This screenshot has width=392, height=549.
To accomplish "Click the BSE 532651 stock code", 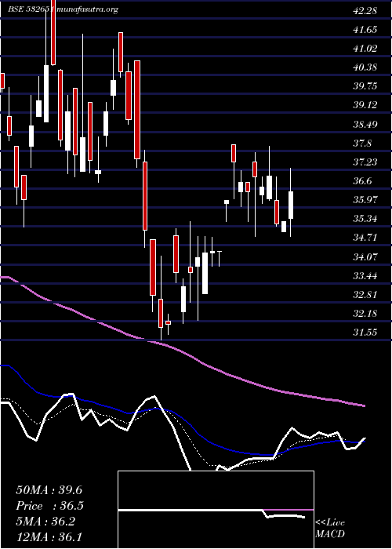I will point(31,9).
